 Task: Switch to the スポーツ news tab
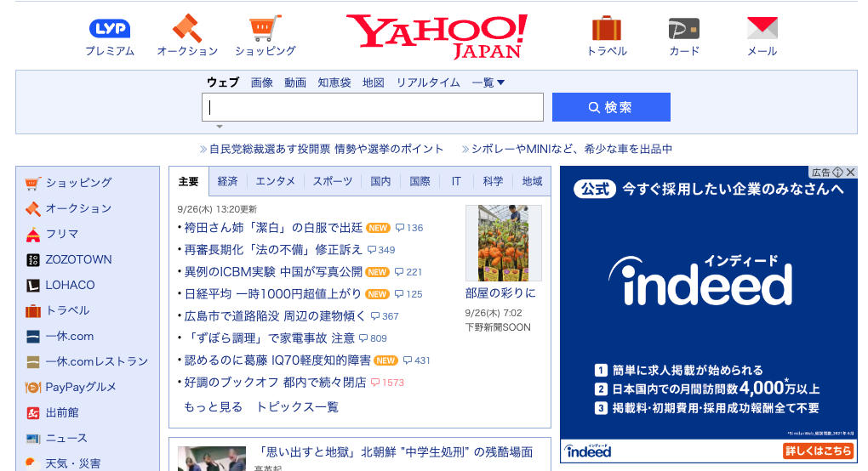pos(332,181)
